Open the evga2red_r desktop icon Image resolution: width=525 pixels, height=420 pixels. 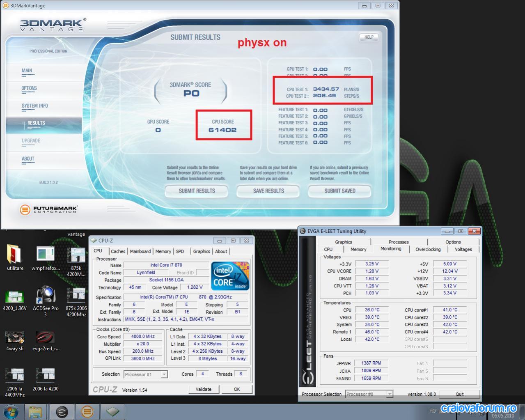tap(46, 341)
